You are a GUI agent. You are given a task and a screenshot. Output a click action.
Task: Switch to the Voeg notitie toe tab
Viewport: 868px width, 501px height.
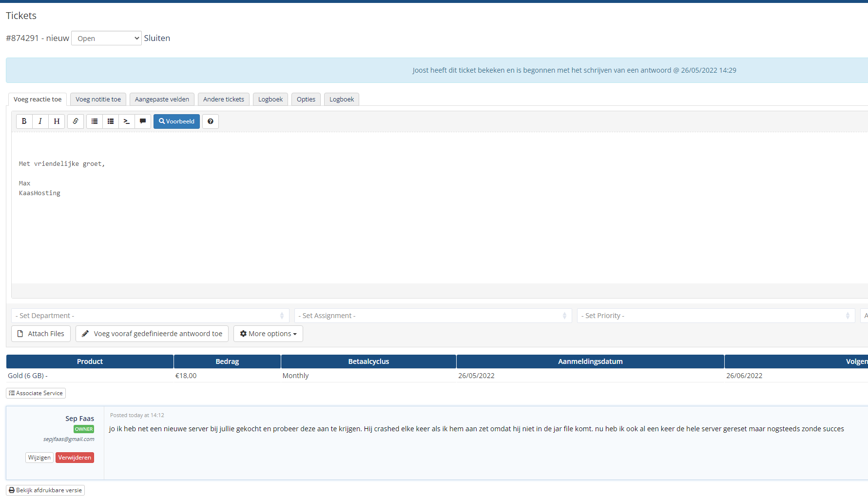pyautogui.click(x=98, y=100)
